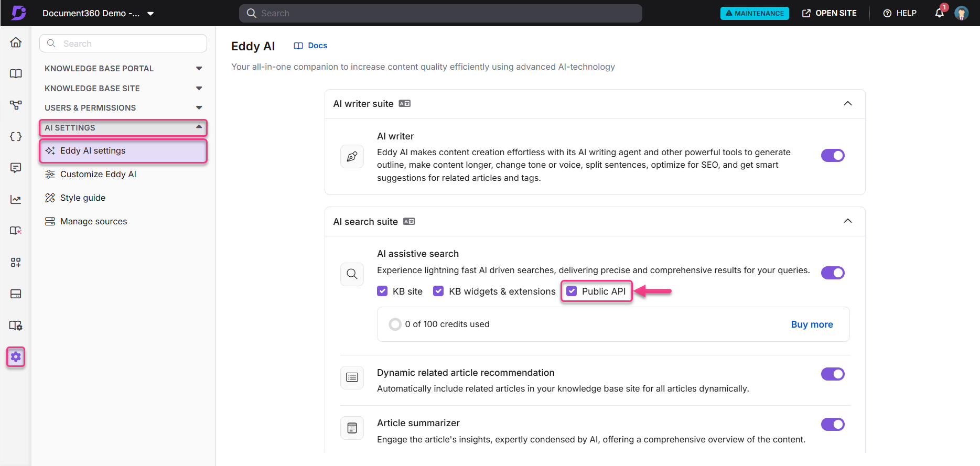
Task: Click Open Site button
Action: click(830, 13)
